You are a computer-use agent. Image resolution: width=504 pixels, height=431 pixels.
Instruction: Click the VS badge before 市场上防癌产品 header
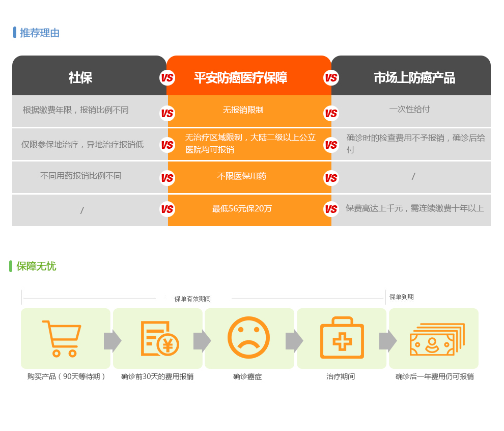click(x=331, y=78)
